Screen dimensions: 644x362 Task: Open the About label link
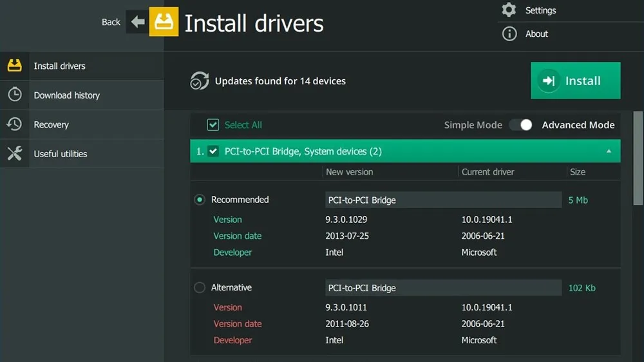pos(536,33)
